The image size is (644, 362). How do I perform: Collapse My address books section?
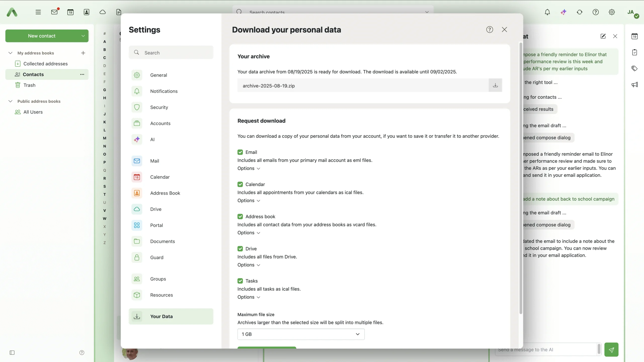(x=10, y=53)
